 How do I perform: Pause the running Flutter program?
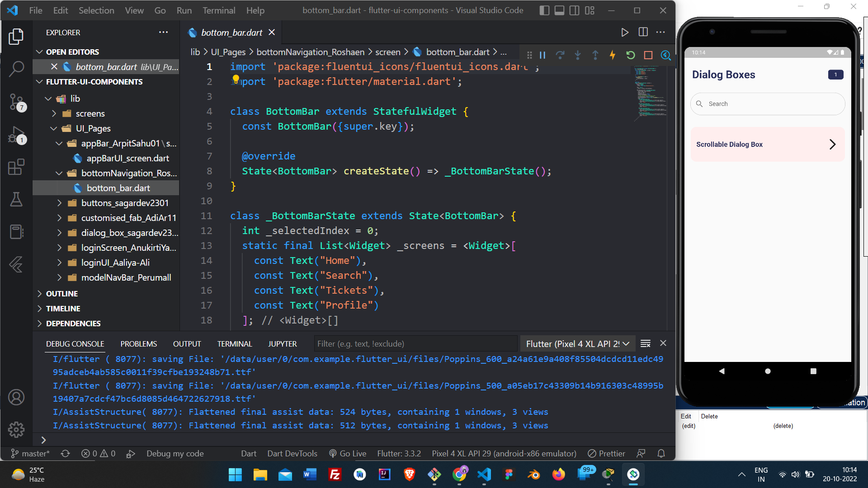tap(542, 55)
